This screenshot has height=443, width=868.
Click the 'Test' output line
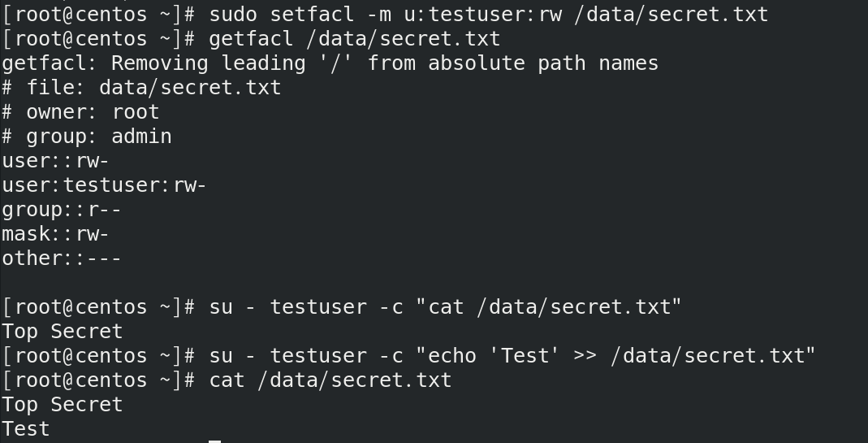26,428
